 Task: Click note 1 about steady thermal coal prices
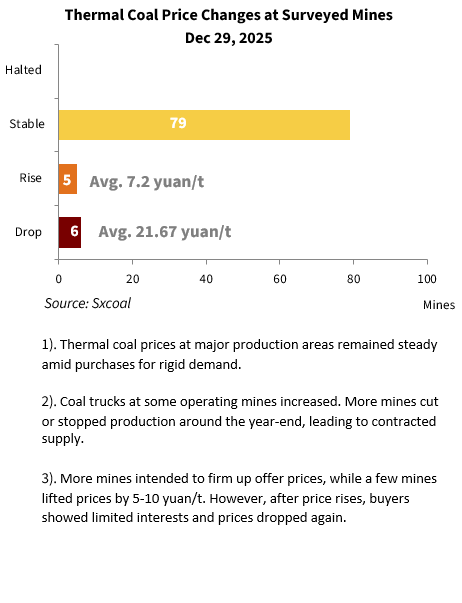pyautogui.click(x=239, y=354)
